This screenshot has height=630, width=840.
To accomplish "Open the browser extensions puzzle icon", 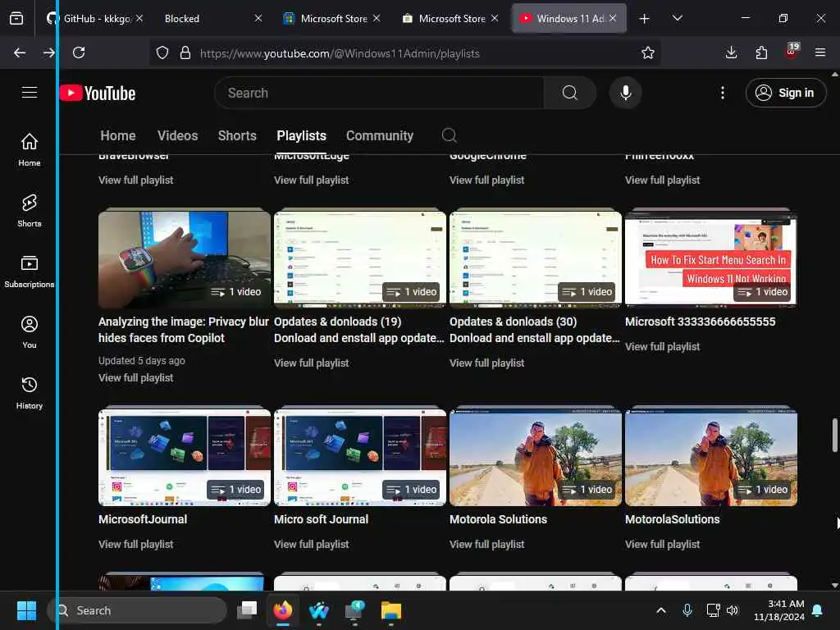I will [x=761, y=52].
